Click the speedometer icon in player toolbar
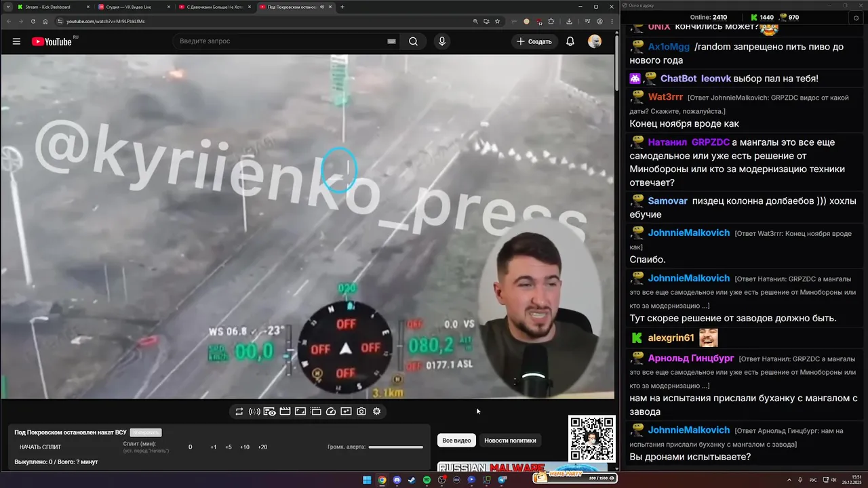 (x=331, y=411)
